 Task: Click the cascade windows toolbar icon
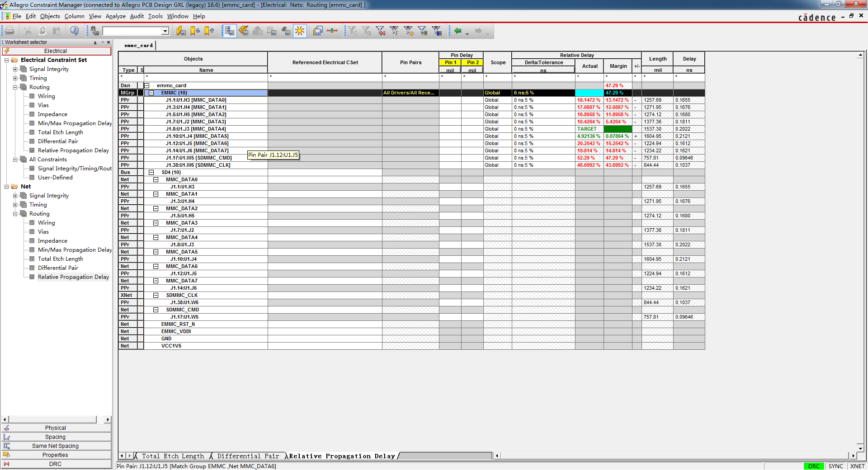[318, 31]
